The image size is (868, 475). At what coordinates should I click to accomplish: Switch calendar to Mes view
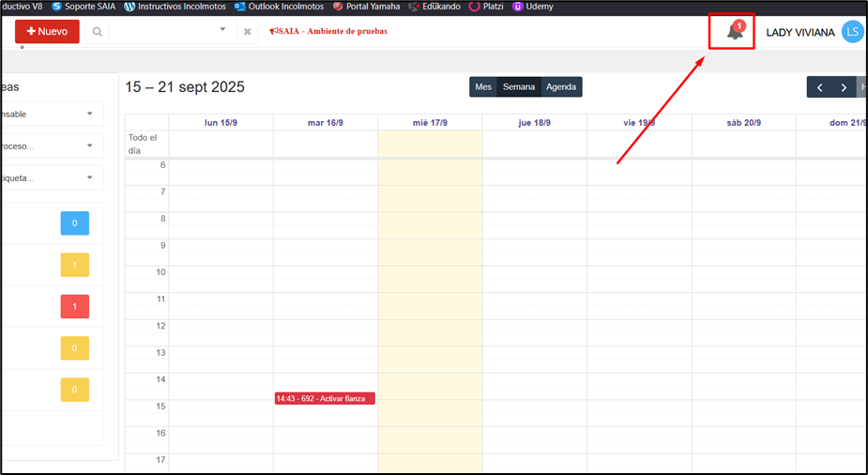[x=483, y=87]
